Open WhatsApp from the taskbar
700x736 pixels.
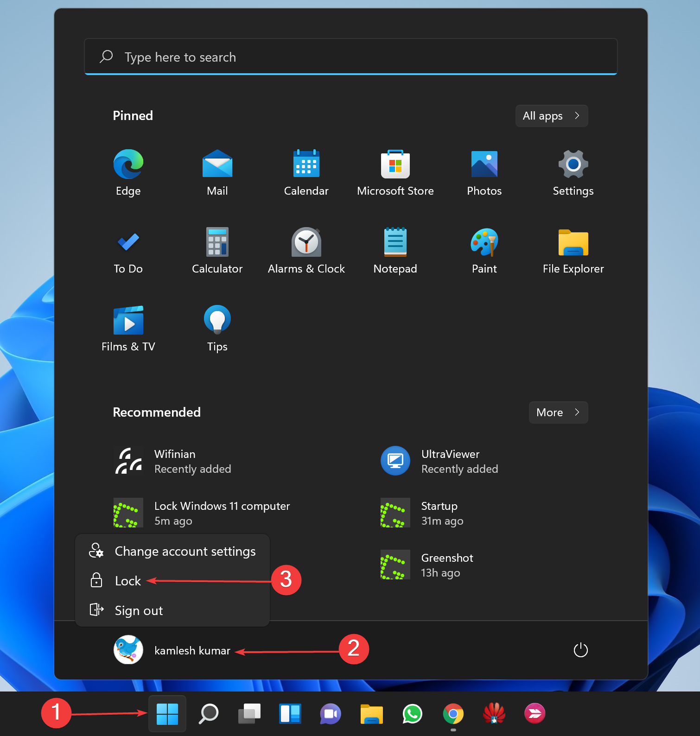pos(413,714)
